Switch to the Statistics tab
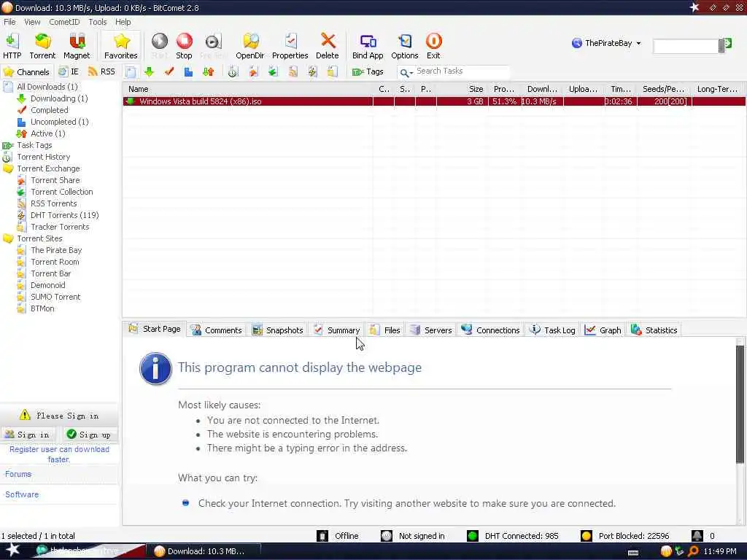Image resolution: width=747 pixels, height=560 pixels. [x=654, y=330]
